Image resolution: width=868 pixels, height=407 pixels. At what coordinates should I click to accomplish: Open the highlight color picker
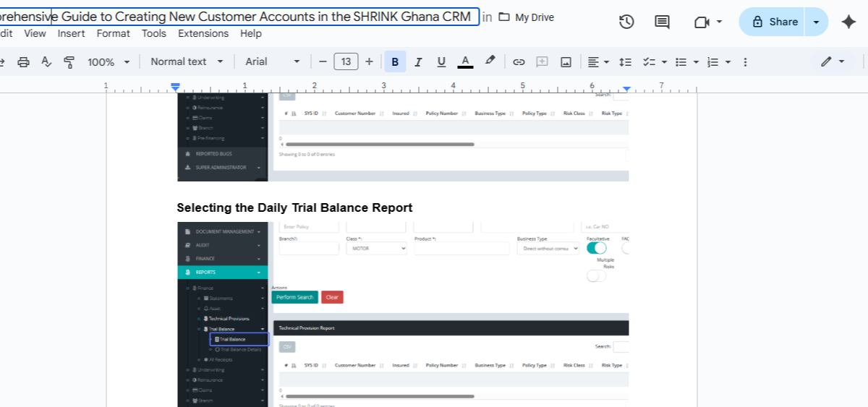pyautogui.click(x=490, y=61)
